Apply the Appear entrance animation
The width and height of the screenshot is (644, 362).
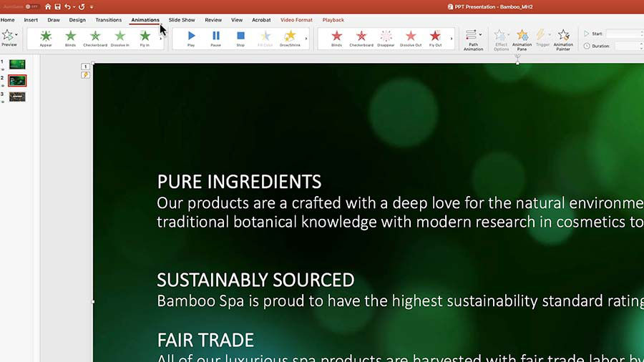(46, 39)
